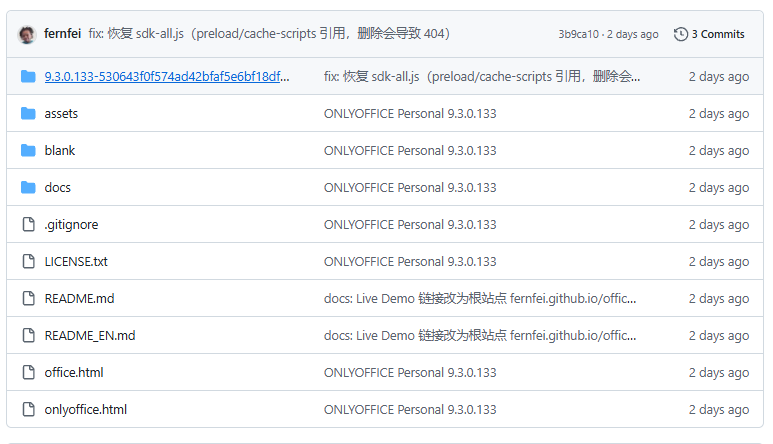Open the LICENSE.txt file
This screenshot has width=773, height=444.
[x=76, y=261]
